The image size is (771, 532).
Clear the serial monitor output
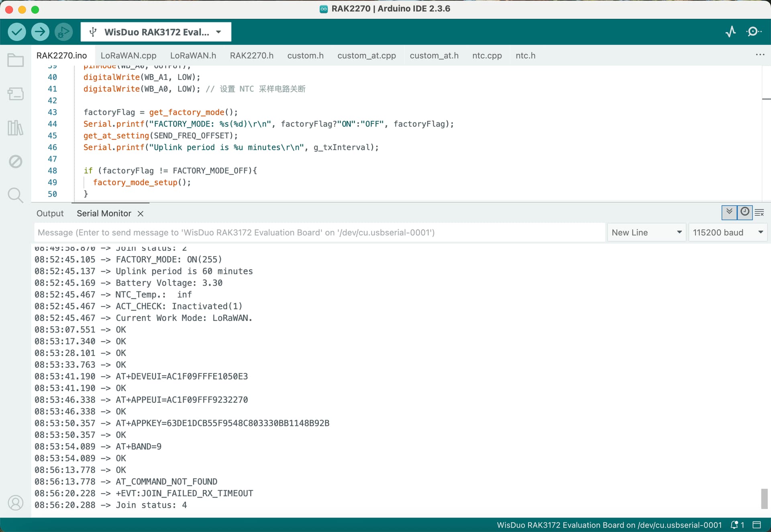click(x=759, y=213)
